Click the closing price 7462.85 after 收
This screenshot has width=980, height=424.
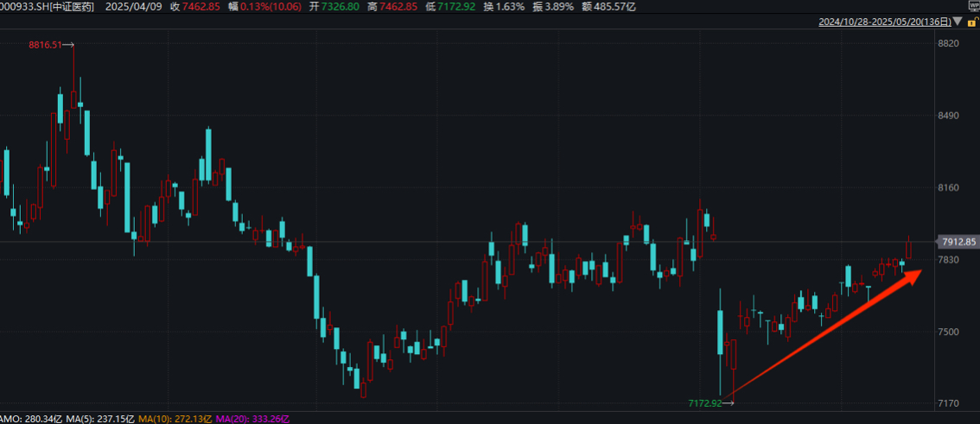(x=203, y=7)
